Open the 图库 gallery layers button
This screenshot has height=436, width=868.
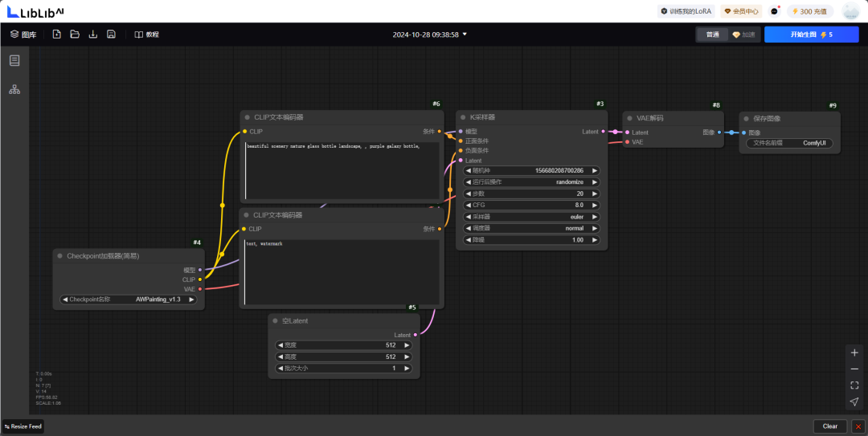[23, 35]
